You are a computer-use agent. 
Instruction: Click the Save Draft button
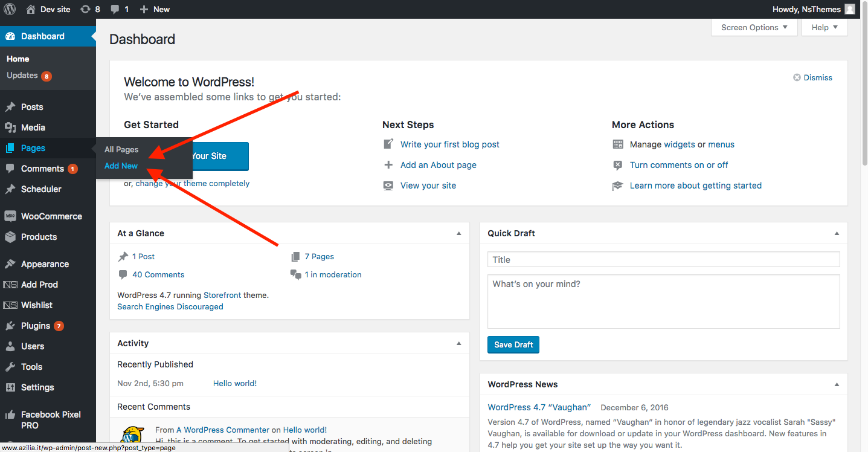point(513,344)
